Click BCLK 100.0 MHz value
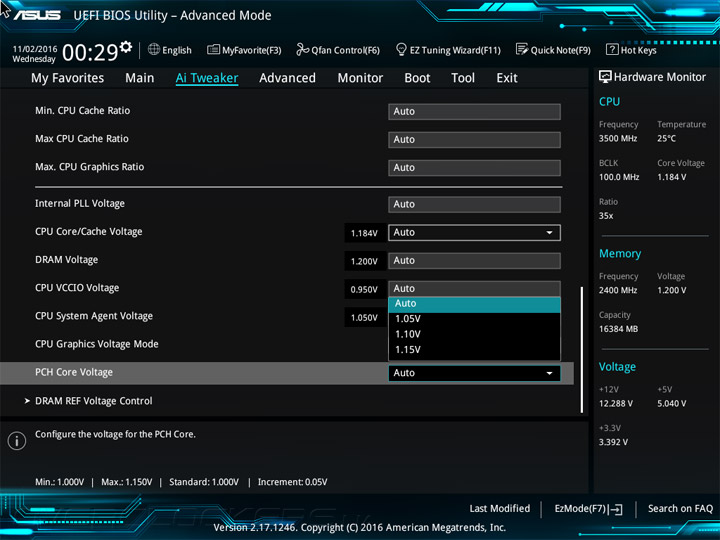The image size is (720, 540). pyautogui.click(x=619, y=177)
